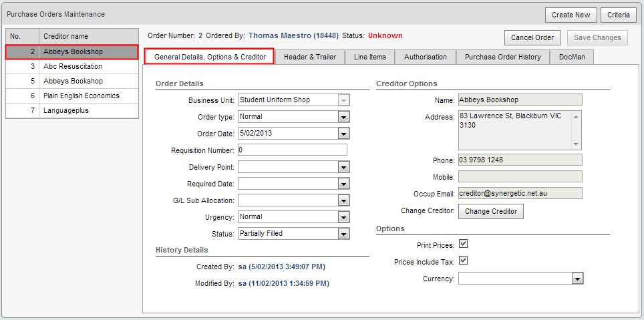Click the Modified By value sa (11/02/2013 1:34:59 PM)

[x=283, y=283]
